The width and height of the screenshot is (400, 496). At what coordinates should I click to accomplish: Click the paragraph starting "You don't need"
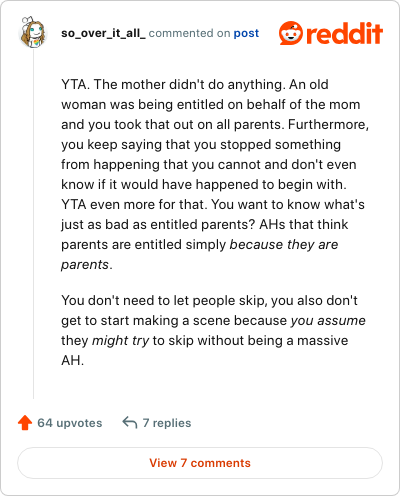pos(213,330)
